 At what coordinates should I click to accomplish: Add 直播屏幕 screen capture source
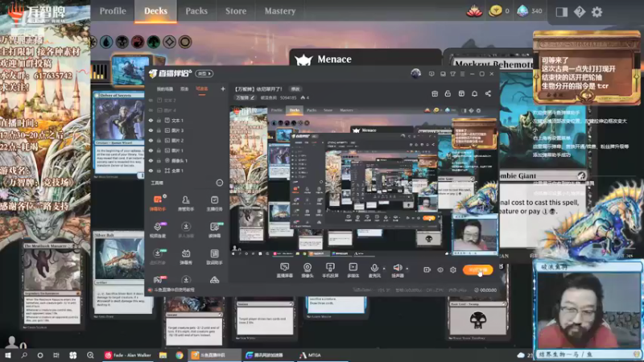284,270
